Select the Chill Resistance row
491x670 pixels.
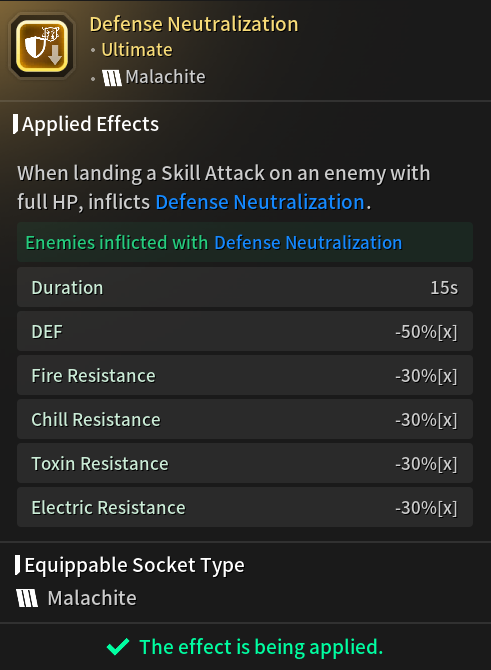click(245, 419)
